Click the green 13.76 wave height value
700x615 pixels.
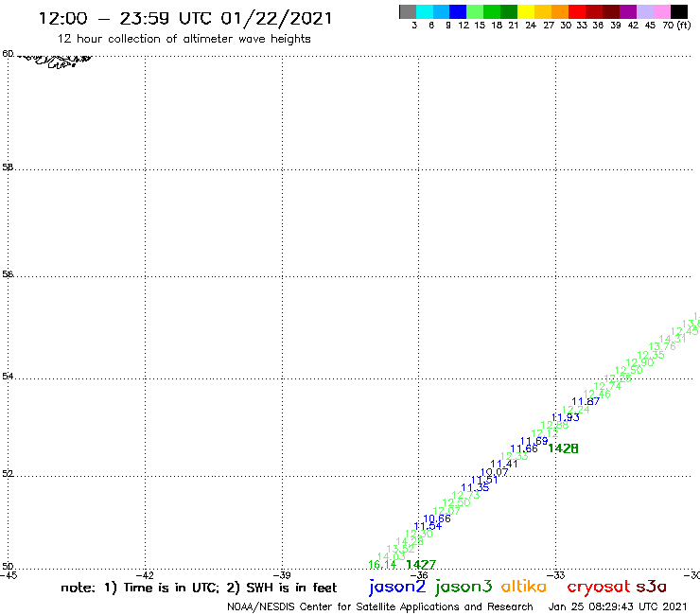click(x=662, y=346)
